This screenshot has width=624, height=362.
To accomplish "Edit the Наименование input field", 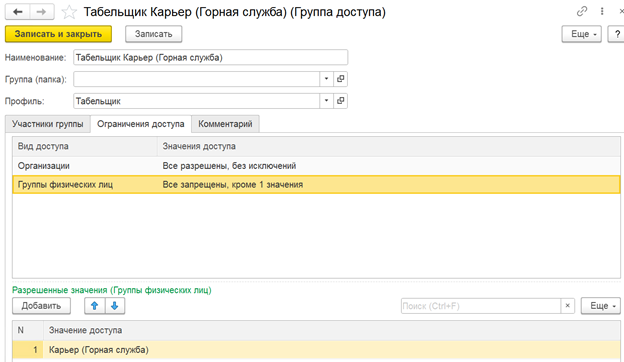I will 211,57.
